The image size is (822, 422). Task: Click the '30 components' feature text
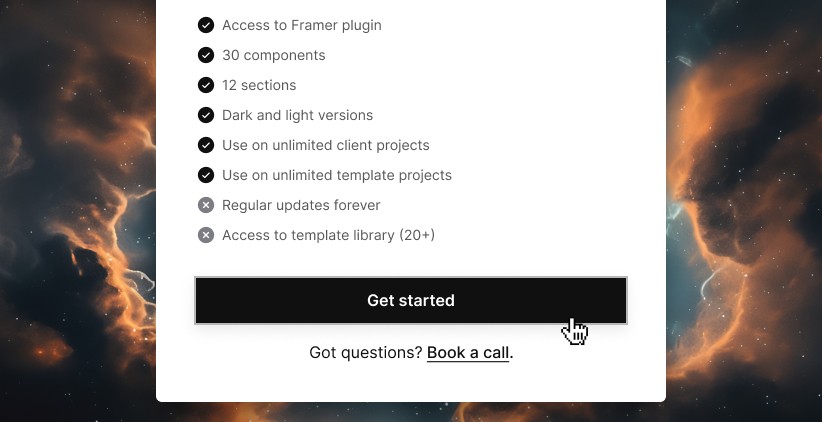(274, 55)
